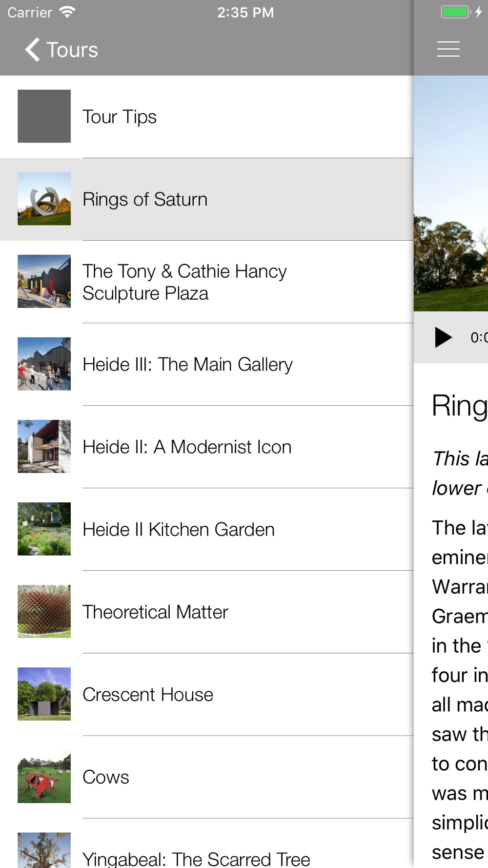Image resolution: width=488 pixels, height=868 pixels.
Task: Choose Heide III: The Main Gallery
Action: (x=207, y=364)
